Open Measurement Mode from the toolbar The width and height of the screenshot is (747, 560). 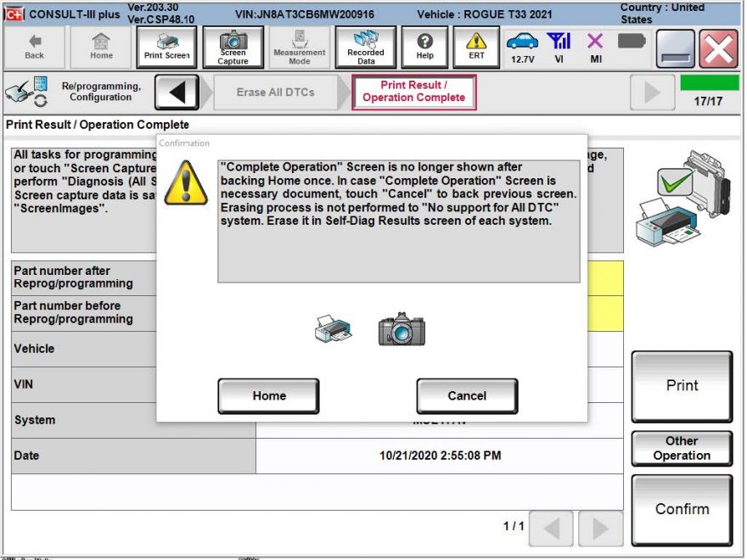coord(299,47)
